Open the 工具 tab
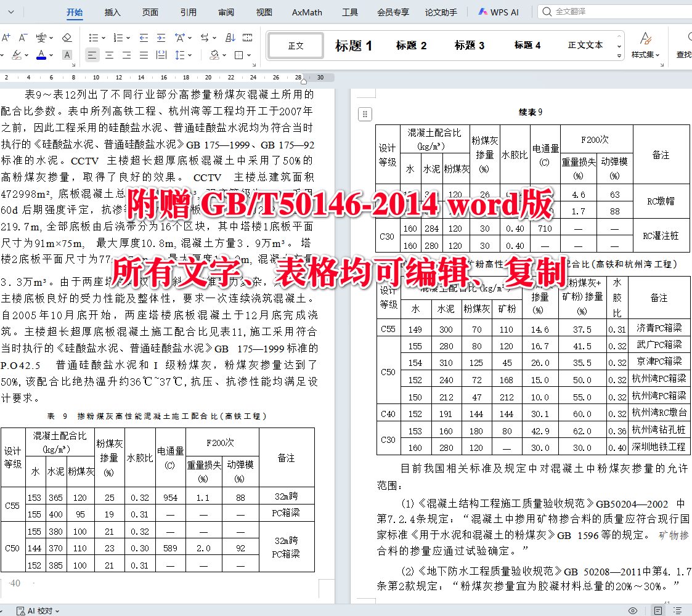This screenshot has width=692, height=616. 350,12
